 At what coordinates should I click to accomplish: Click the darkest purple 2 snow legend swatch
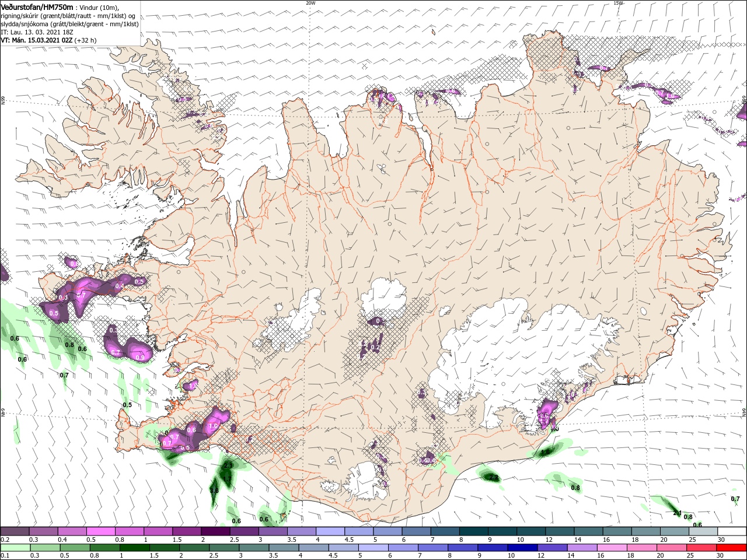pos(215,531)
